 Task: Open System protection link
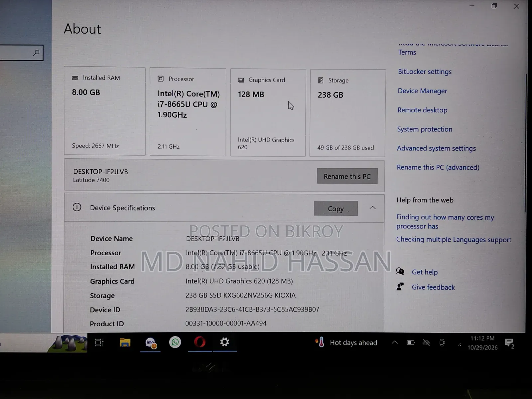tap(425, 129)
